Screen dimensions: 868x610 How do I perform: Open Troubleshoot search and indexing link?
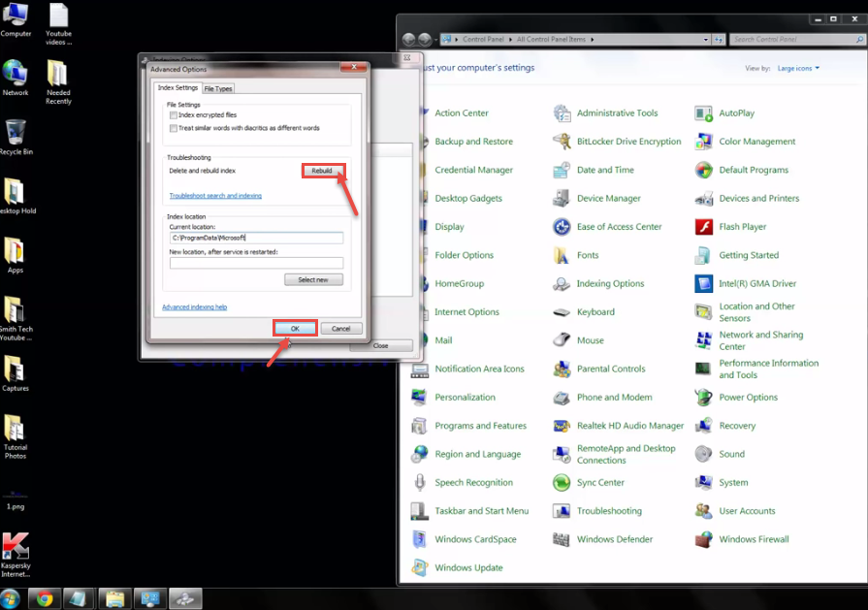pos(215,195)
